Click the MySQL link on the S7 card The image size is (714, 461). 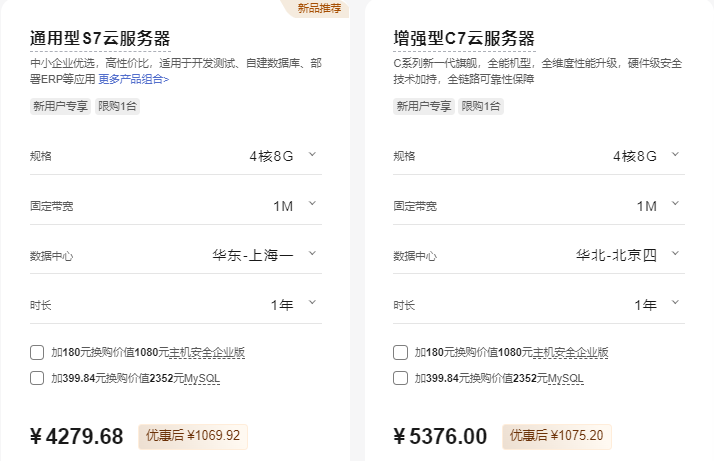click(x=201, y=378)
